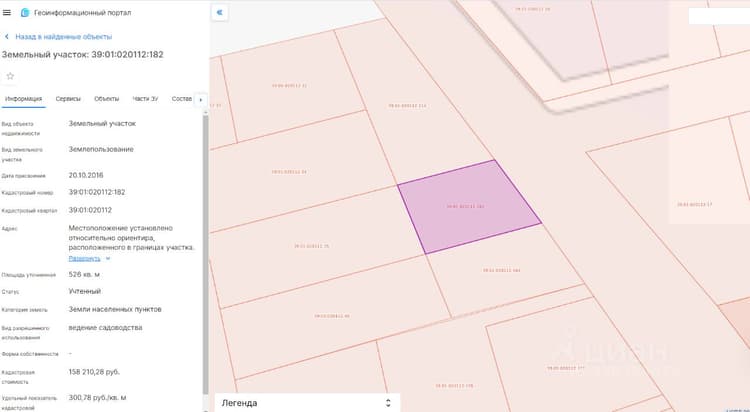Collapse the side panel with double-arrow button
Screen dimensions: 750x412
[220, 12]
